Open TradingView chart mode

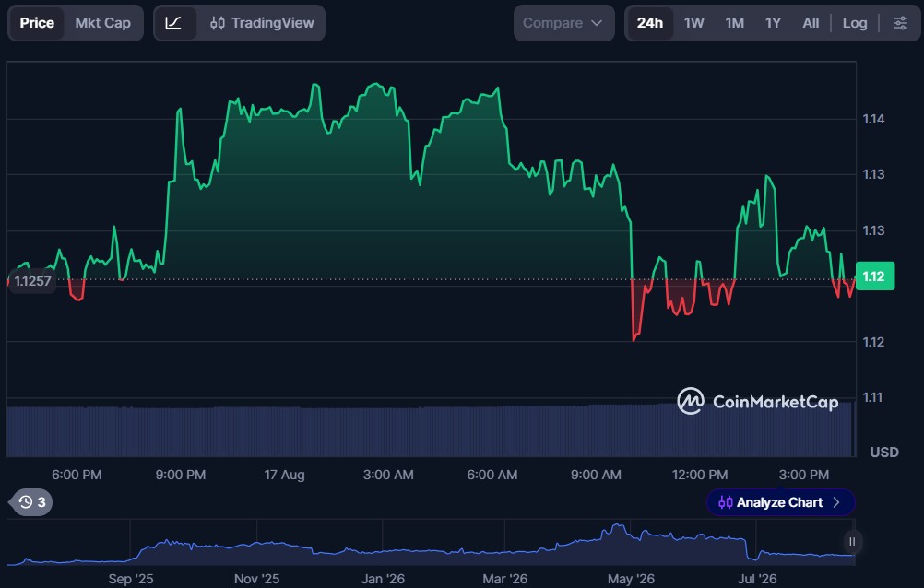point(262,23)
